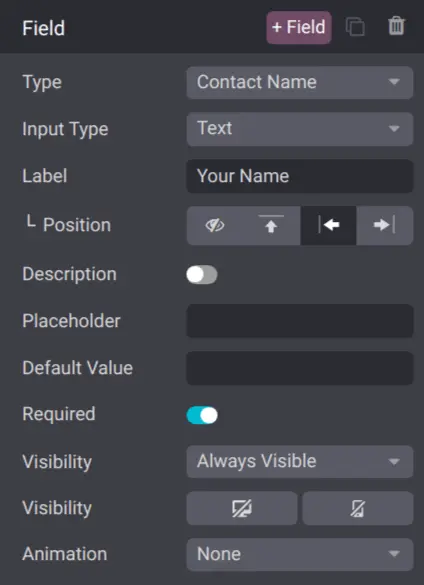Click the Label input containing Your Name

coord(300,176)
